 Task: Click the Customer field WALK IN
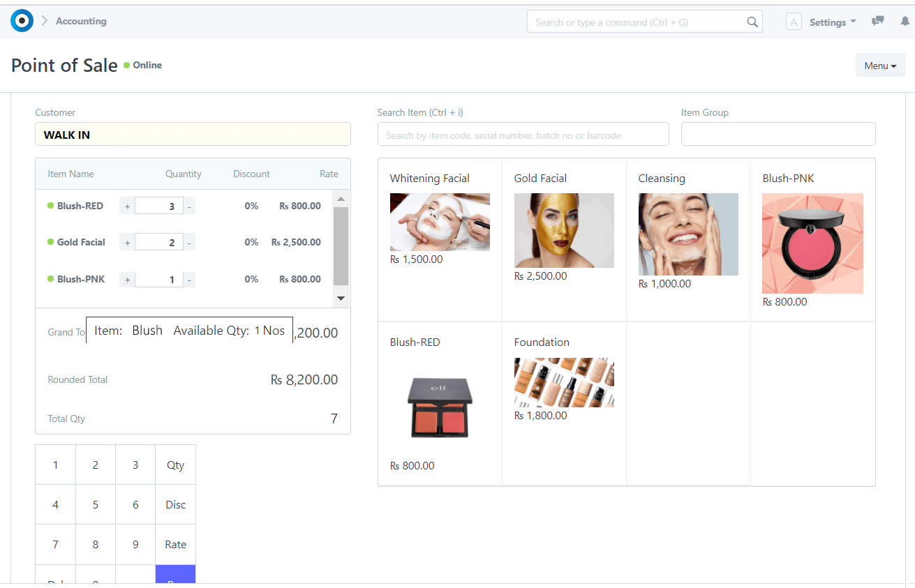(x=193, y=135)
